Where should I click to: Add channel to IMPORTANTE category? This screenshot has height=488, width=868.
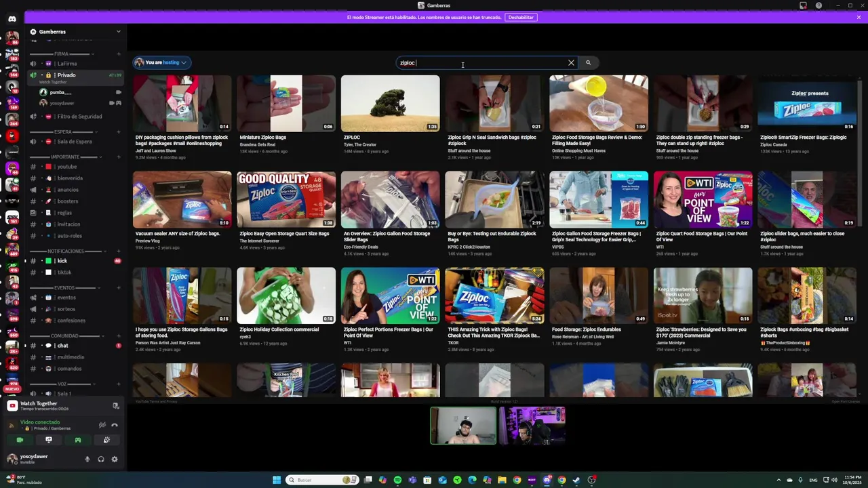118,157
